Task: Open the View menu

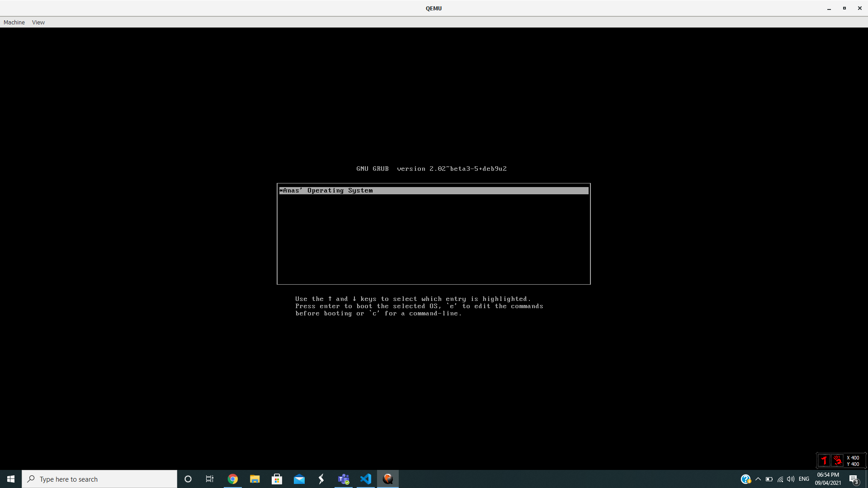Action: pyautogui.click(x=38, y=22)
